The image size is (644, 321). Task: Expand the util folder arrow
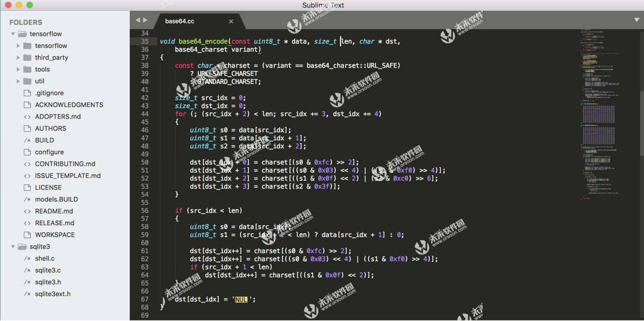(18, 81)
